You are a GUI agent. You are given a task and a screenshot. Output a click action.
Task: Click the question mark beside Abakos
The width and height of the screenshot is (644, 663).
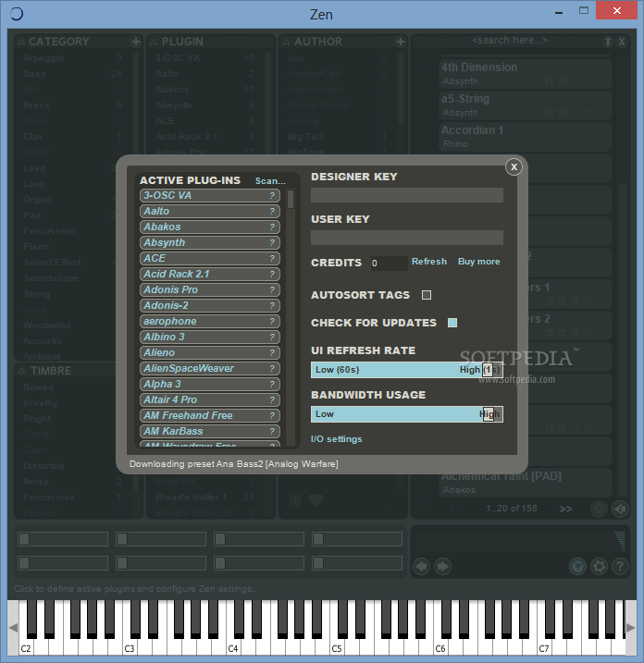coord(272,227)
